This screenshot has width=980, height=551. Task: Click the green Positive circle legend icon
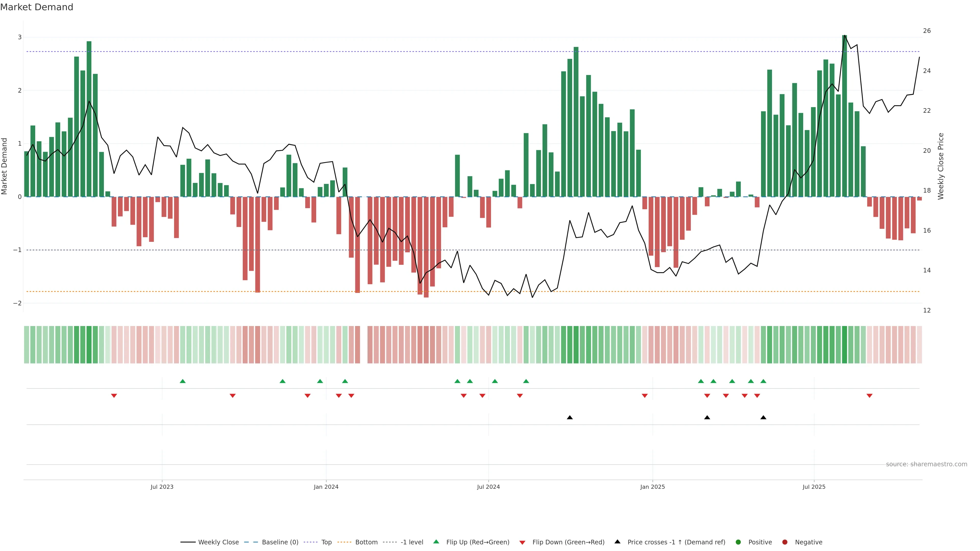click(738, 542)
